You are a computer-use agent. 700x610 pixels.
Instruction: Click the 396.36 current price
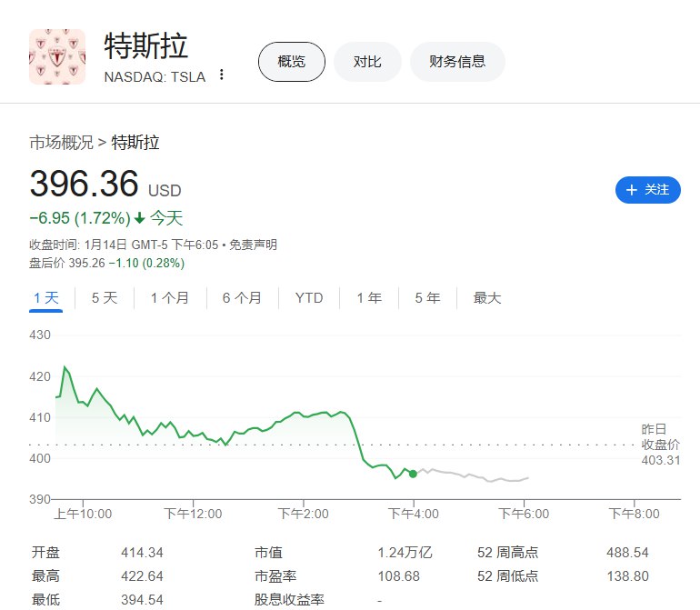pos(84,184)
